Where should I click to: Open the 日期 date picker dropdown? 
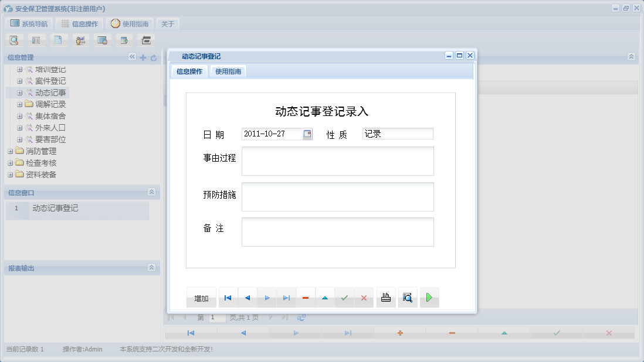307,134
